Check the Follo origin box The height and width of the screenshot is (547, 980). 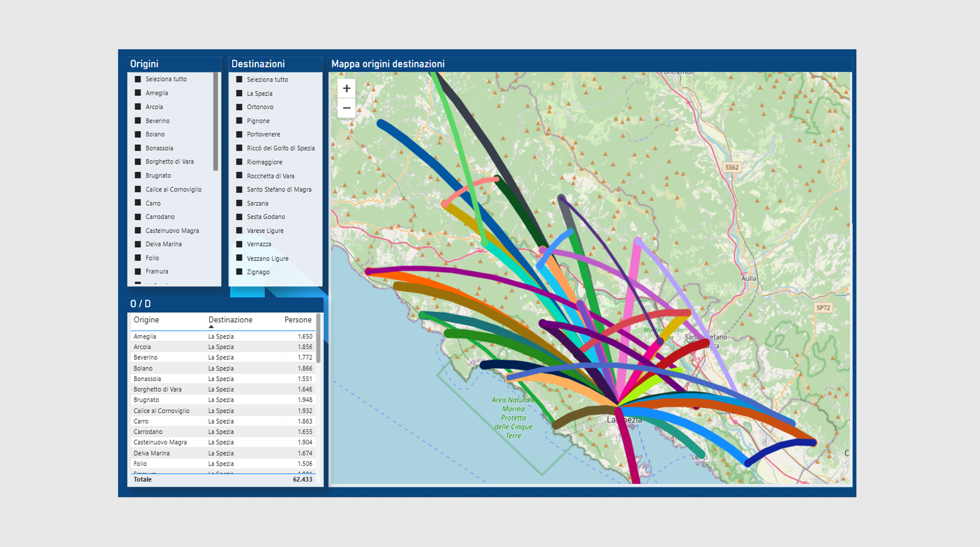coord(138,258)
